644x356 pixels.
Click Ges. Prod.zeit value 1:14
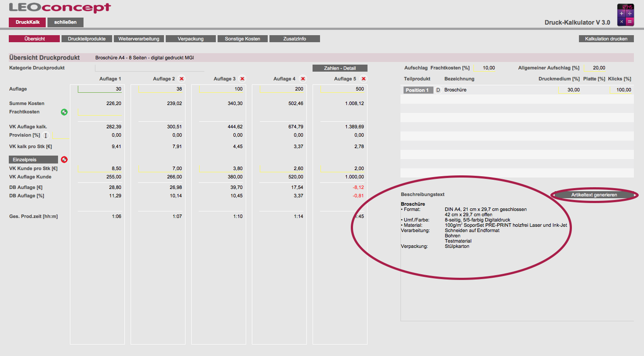tap(298, 217)
